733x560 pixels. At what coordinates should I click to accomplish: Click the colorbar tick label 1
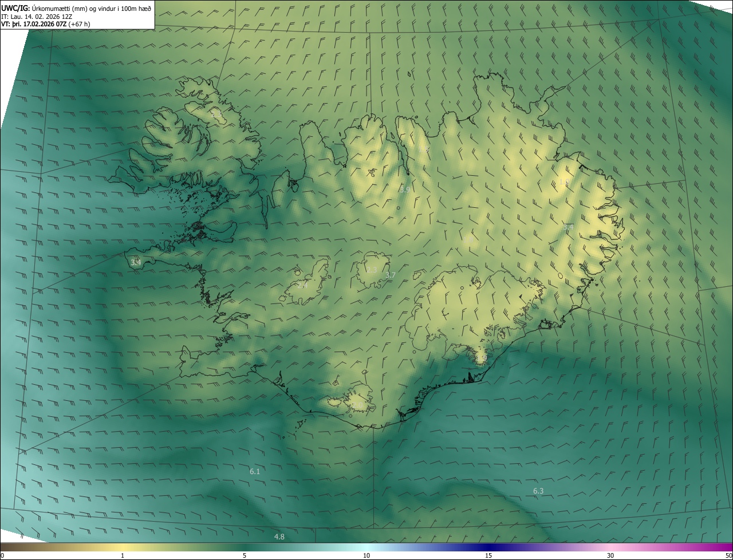point(123,556)
